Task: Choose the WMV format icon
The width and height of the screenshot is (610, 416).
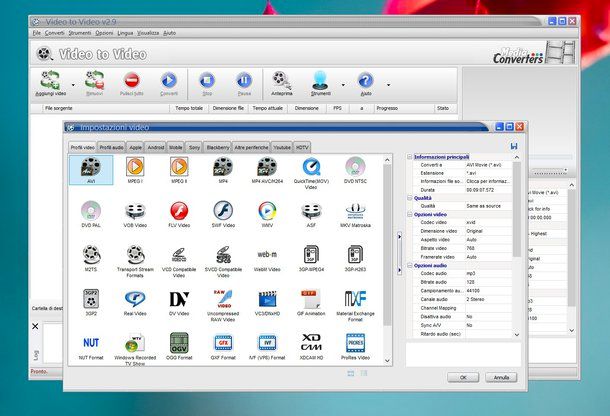Action: click(267, 214)
